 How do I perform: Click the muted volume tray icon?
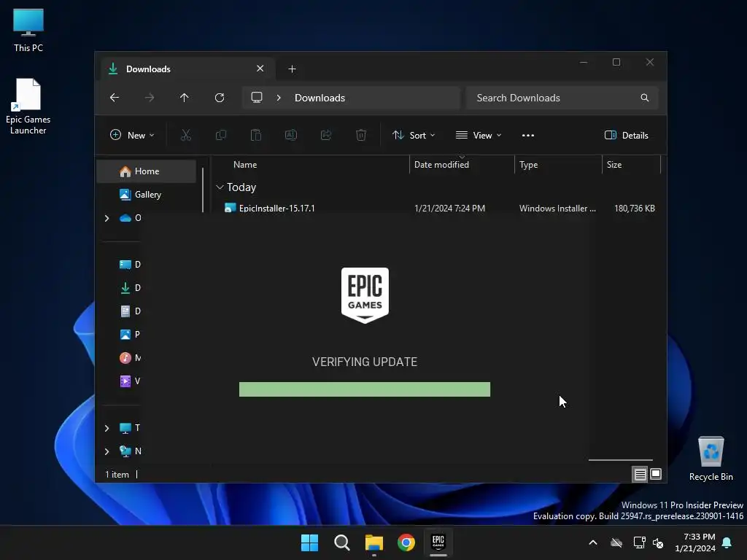[x=659, y=542]
